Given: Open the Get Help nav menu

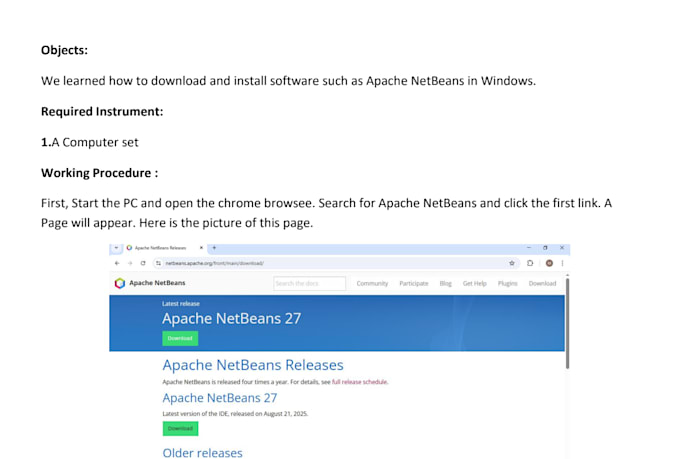Looking at the screenshot, I should tap(474, 283).
